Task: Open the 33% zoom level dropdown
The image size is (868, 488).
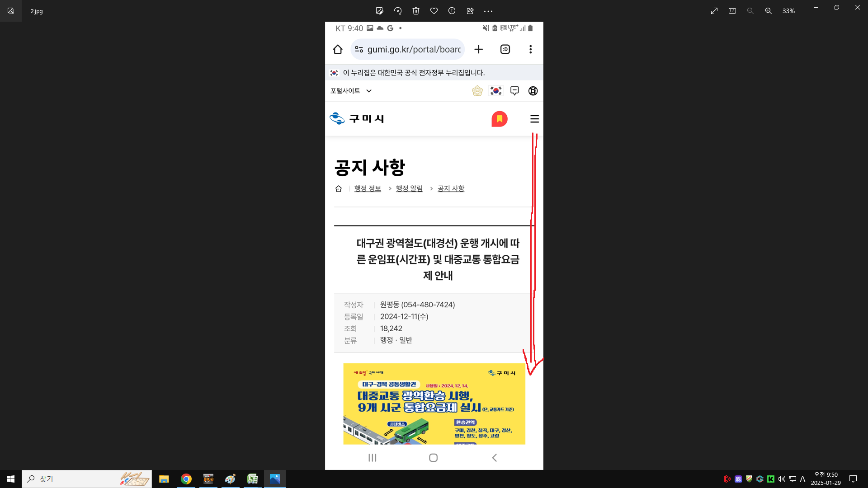Action: coord(788,11)
